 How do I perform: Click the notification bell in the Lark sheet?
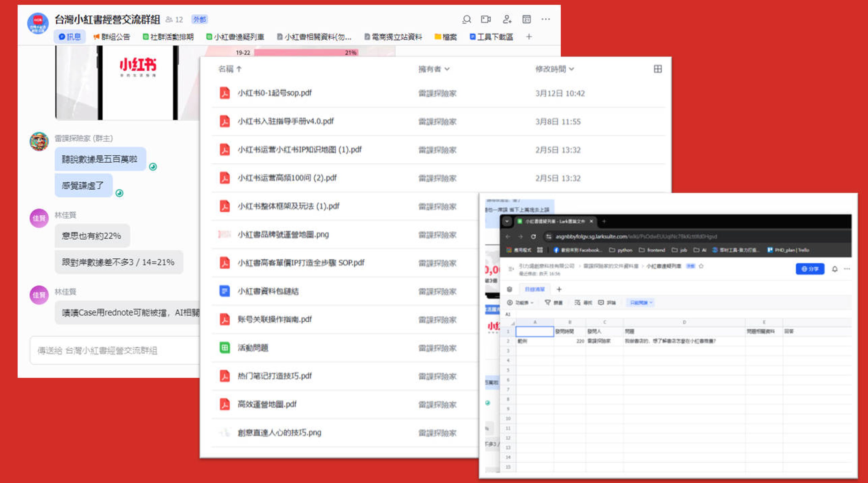[835, 269]
